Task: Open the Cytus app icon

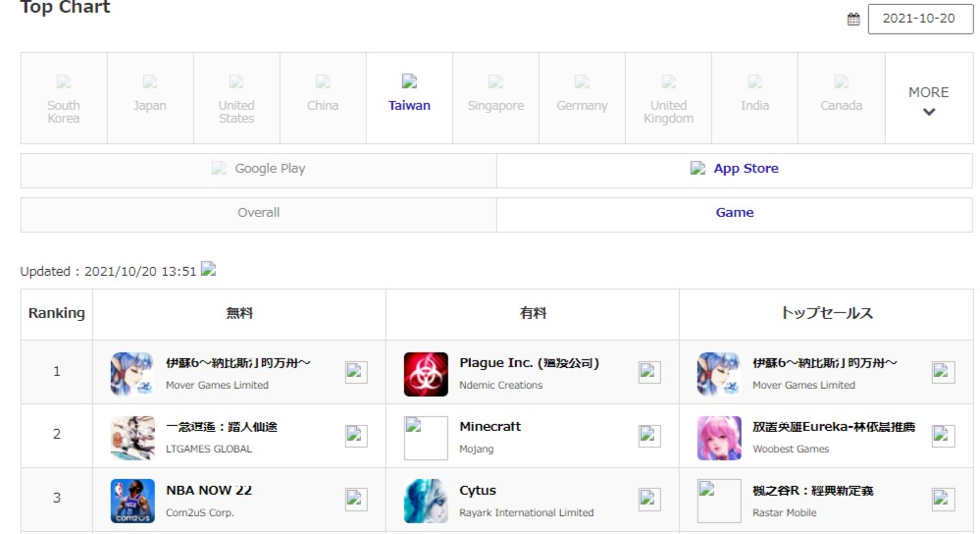Action: [x=426, y=501]
